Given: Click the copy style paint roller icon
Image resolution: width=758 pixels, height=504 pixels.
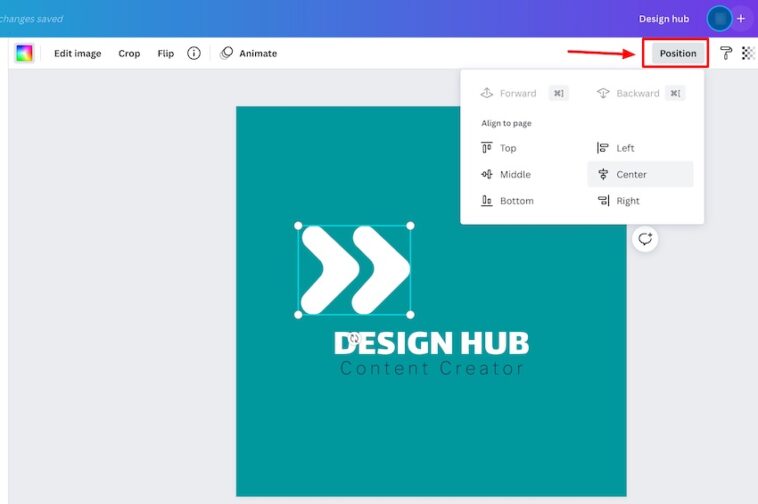Looking at the screenshot, I should [x=726, y=53].
